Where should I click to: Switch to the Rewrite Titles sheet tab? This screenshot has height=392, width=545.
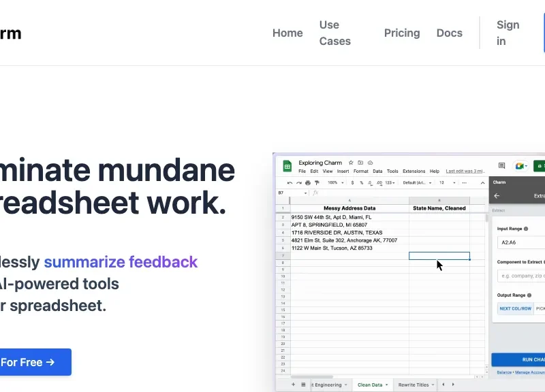[x=414, y=385]
